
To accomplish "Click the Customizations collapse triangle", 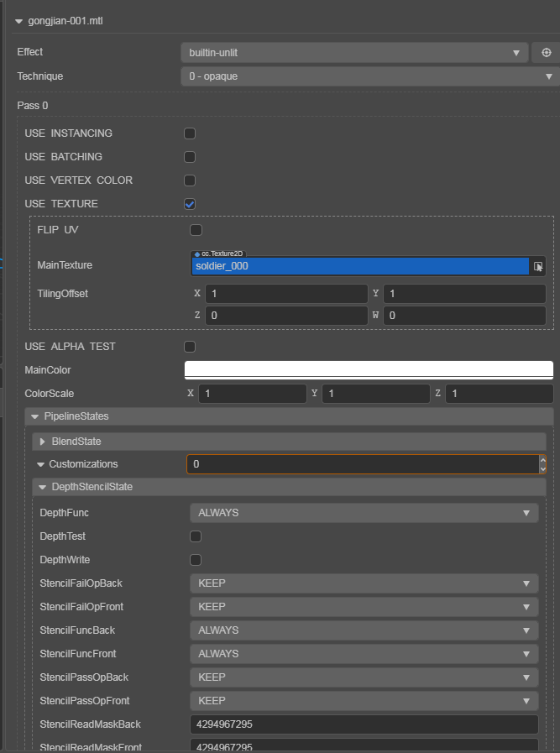I will point(40,464).
